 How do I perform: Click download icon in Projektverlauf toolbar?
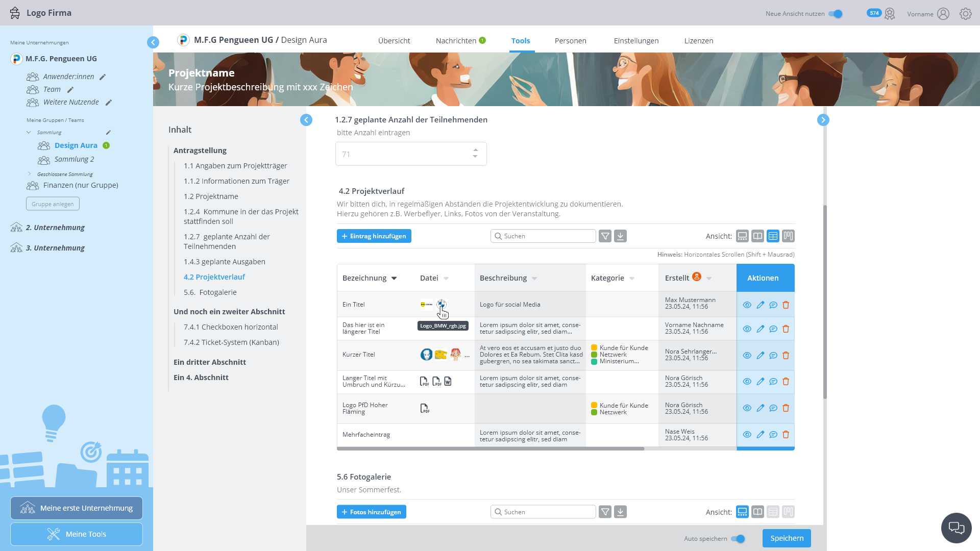pos(620,236)
